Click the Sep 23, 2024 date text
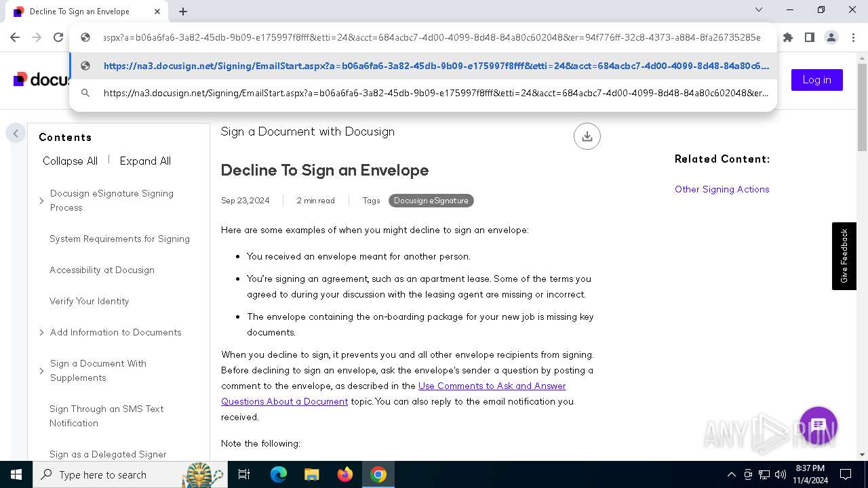This screenshot has height=488, width=868. coord(245,201)
